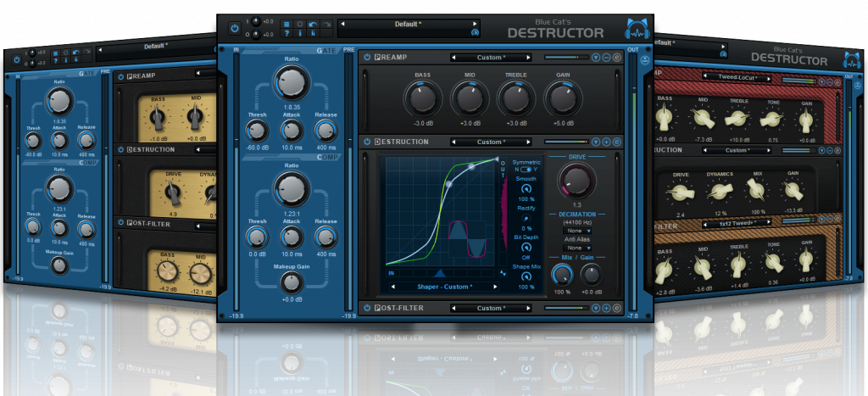The width and height of the screenshot is (868, 396).
Task: Open the Preamp section dropdown menu circle
Action: (596, 57)
